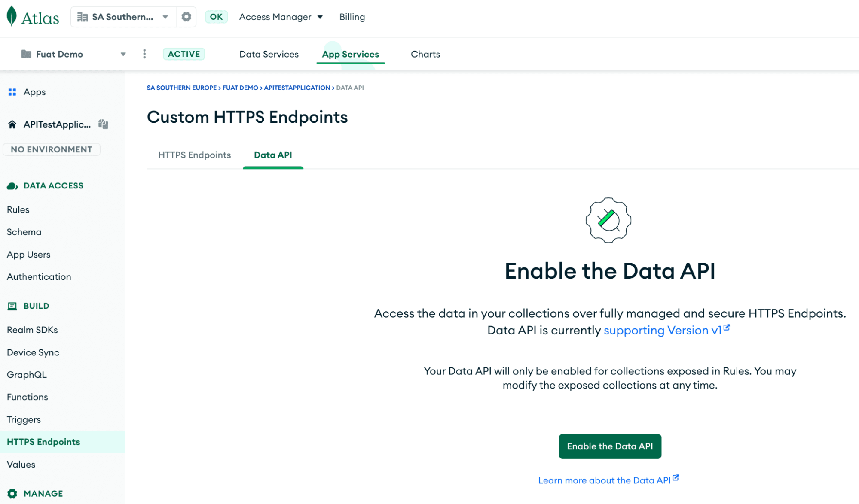The width and height of the screenshot is (859, 504).
Task: Switch to Data Services tab
Action: (269, 54)
